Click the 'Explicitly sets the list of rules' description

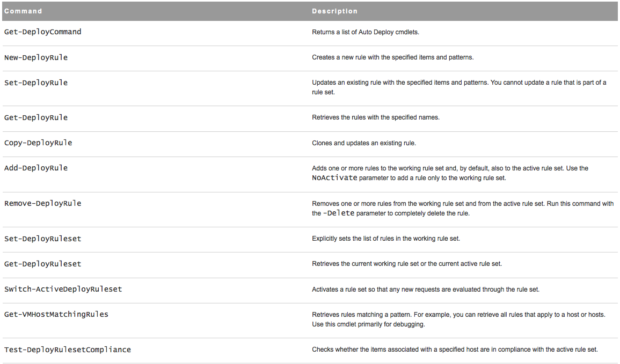click(386, 239)
